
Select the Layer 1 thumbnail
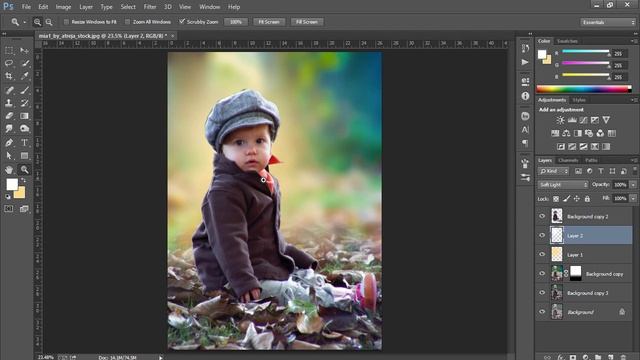click(x=557, y=254)
